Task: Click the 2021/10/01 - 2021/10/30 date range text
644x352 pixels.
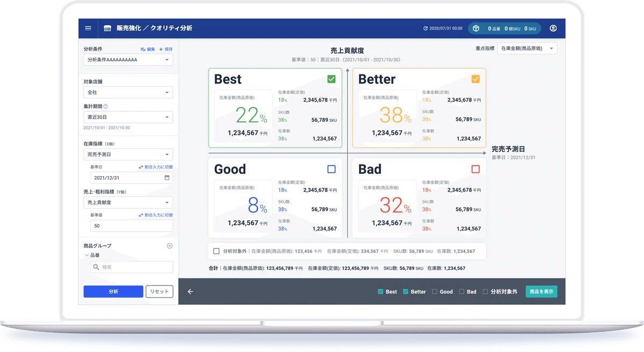Action: [x=107, y=128]
